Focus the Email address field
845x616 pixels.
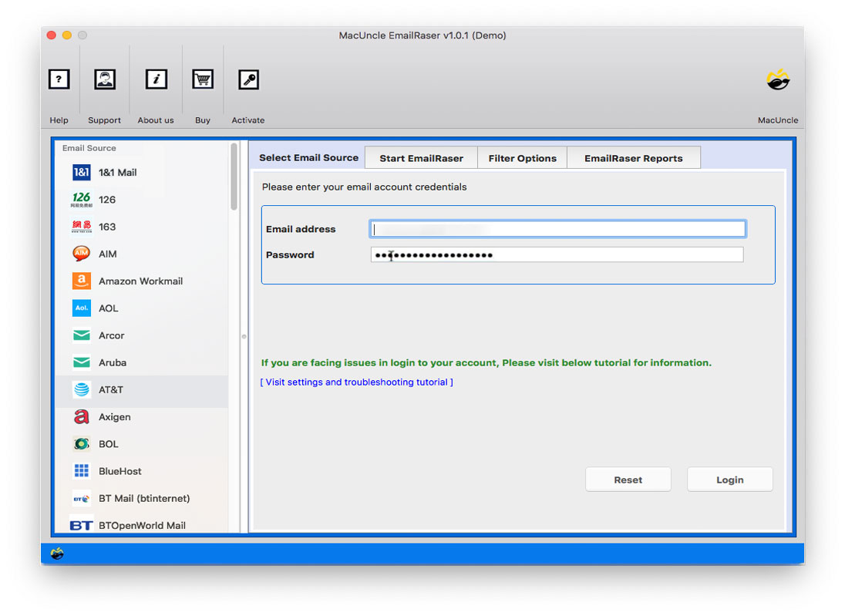557,229
